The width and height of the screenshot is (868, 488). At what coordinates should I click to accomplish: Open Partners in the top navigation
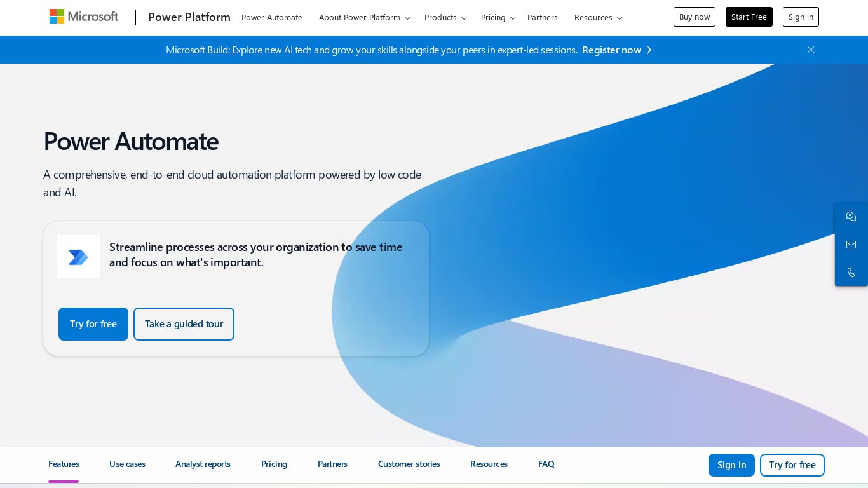543,17
